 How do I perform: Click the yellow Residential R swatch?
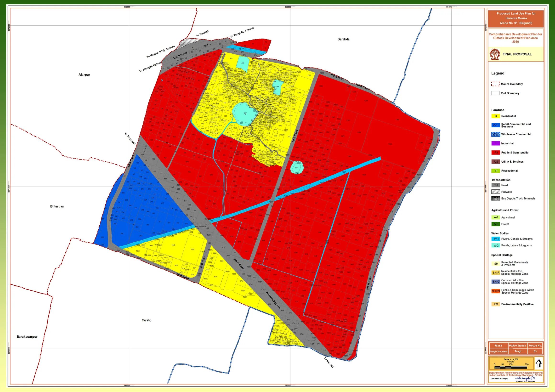(x=496, y=116)
